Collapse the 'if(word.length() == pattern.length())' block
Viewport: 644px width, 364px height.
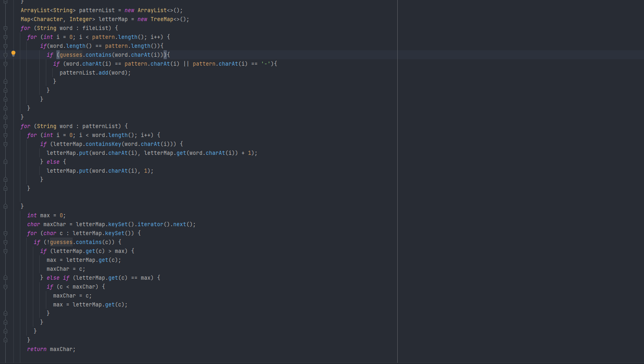click(5, 46)
